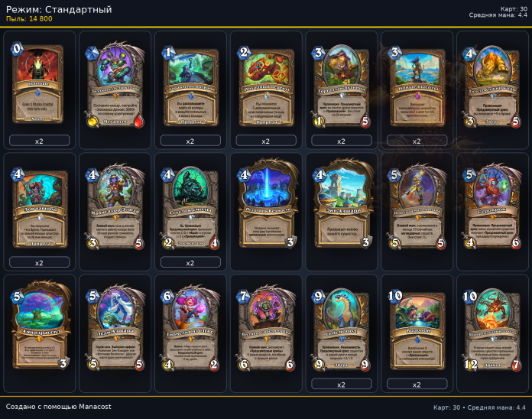Click the Новые высоты spell card
Viewport: 532px width, 419px height.
(417, 86)
